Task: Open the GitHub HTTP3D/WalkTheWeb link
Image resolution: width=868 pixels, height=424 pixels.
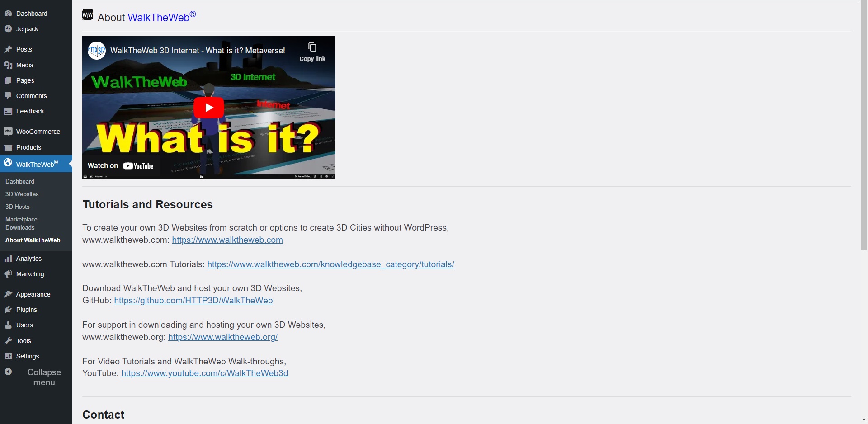Action: coord(193,301)
